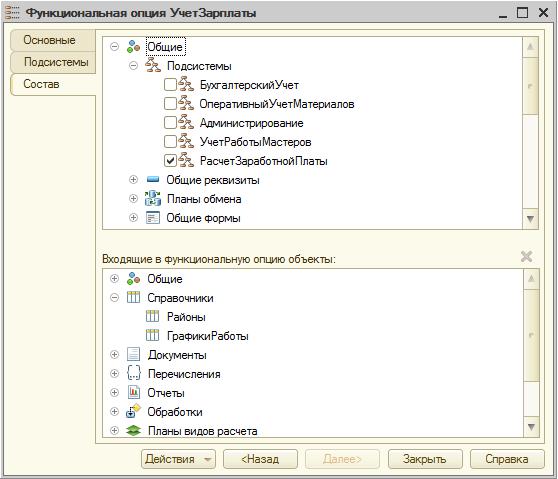558x479 pixels.
Task: Uncheck the РасчетЗаработнойПлаты checkbox
Action: [170, 160]
